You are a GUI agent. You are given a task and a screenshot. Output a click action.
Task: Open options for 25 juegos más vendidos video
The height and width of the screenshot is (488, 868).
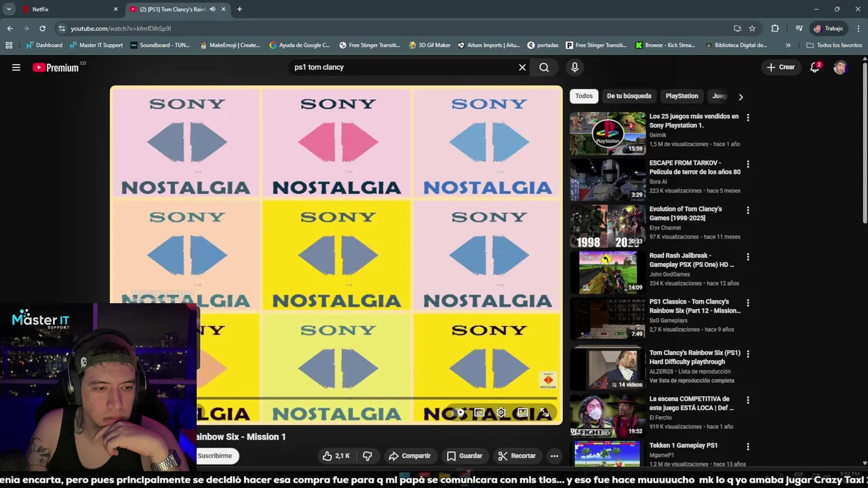(748, 118)
